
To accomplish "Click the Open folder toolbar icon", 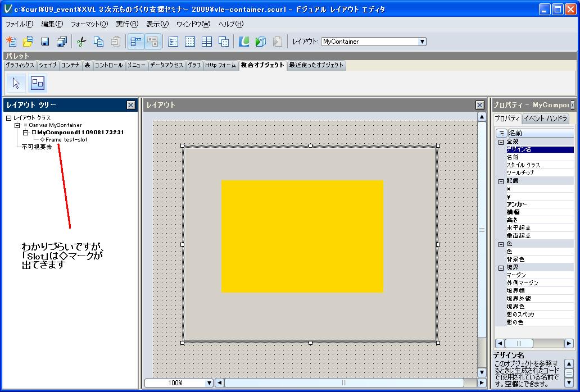I will pos(28,42).
